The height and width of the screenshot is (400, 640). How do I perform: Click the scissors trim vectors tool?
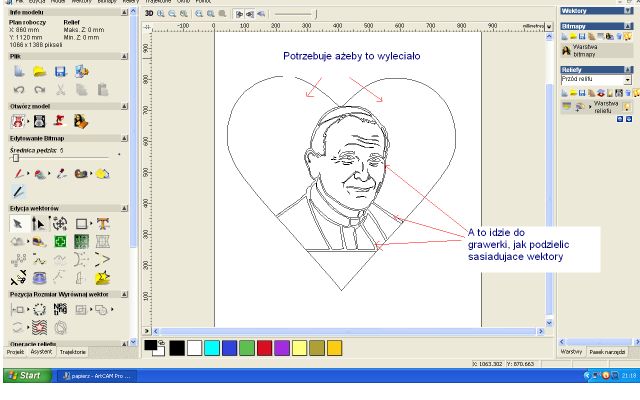[x=18, y=278]
